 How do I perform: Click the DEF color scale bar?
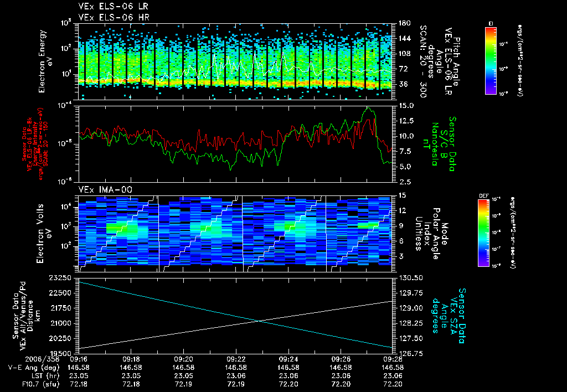pyautogui.click(x=484, y=233)
